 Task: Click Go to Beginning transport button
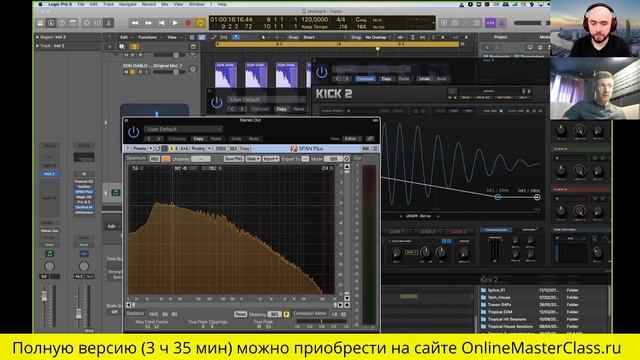click(162, 23)
